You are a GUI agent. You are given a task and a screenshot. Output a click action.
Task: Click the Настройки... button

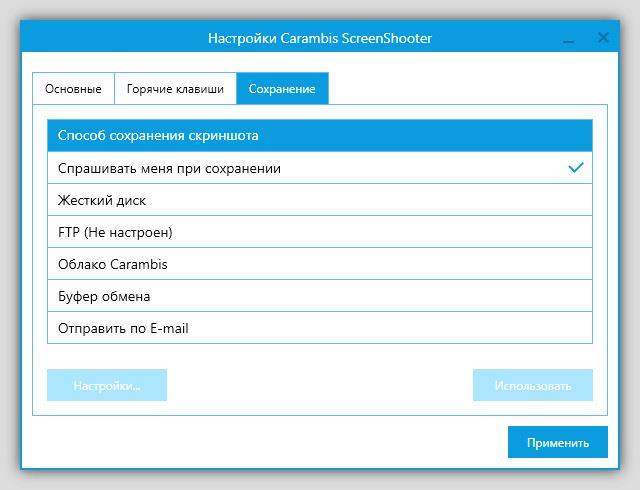click(x=107, y=385)
